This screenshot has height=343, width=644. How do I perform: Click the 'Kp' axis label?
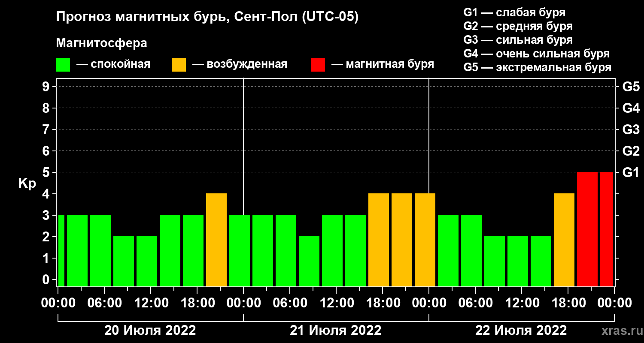[x=27, y=183]
